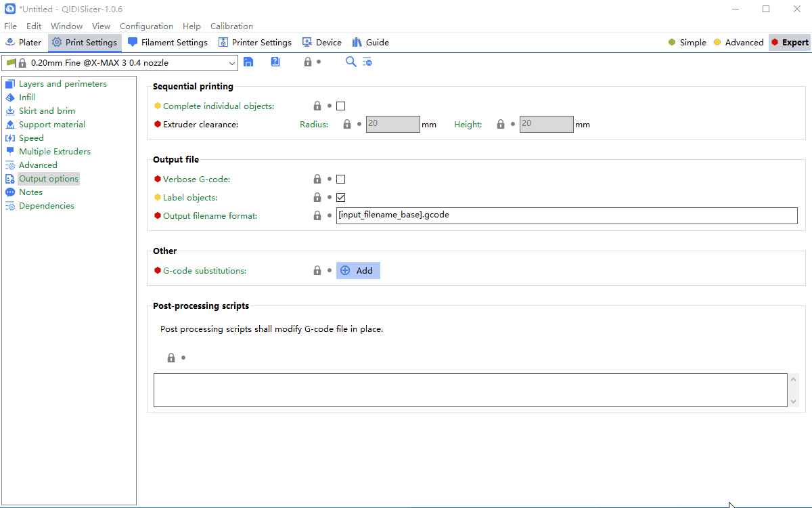Click the save preset floppy disk icon
The height and width of the screenshot is (508, 812).
(x=248, y=62)
